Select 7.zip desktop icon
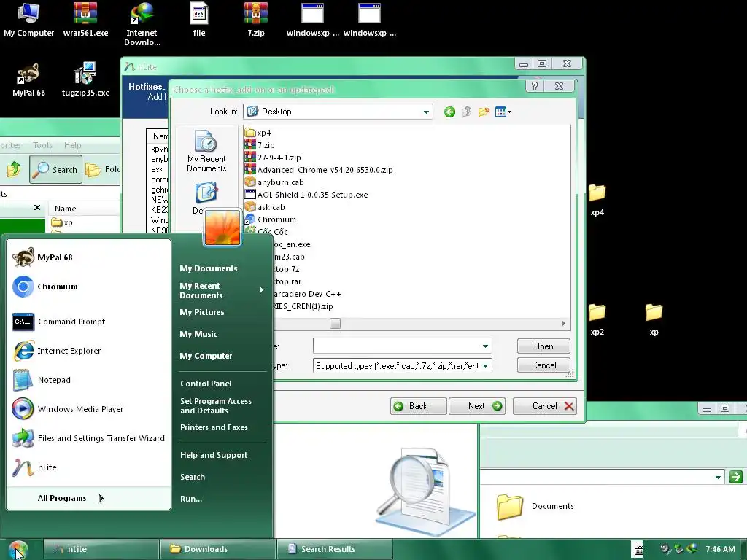 [256, 20]
